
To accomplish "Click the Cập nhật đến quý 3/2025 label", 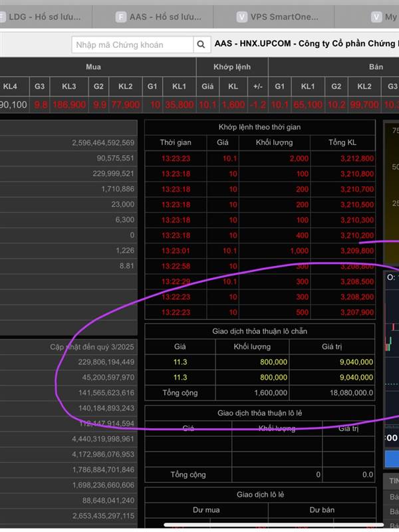I will click(x=92, y=347).
